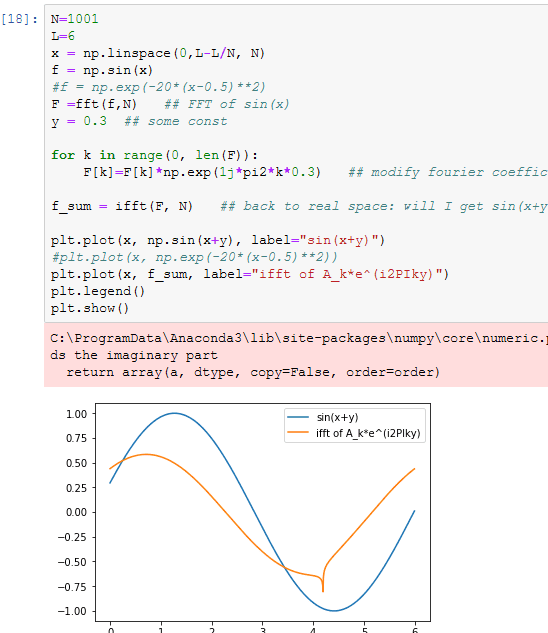Screen dimensions: 548x633
Task: Click the F =fft(f,N) line
Action: 170,104
